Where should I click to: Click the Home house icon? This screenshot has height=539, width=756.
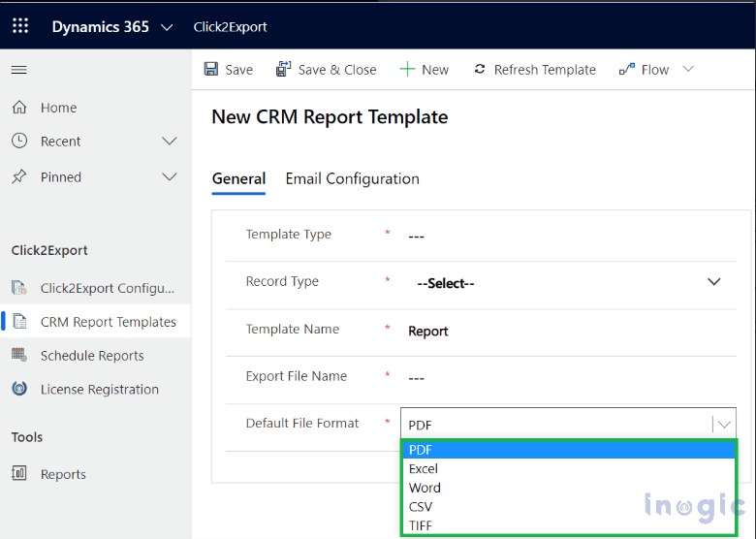tap(19, 107)
